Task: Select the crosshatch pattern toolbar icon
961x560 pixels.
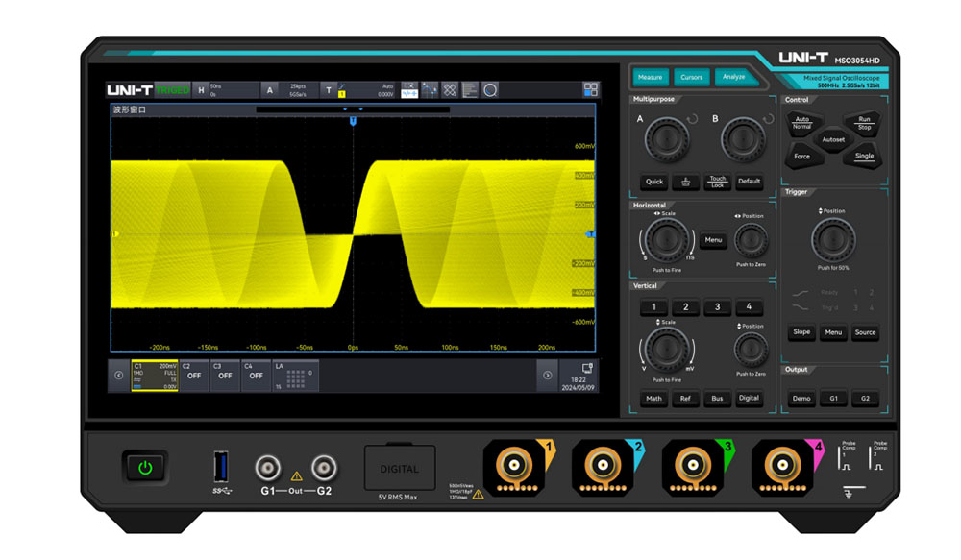Action: point(450,90)
